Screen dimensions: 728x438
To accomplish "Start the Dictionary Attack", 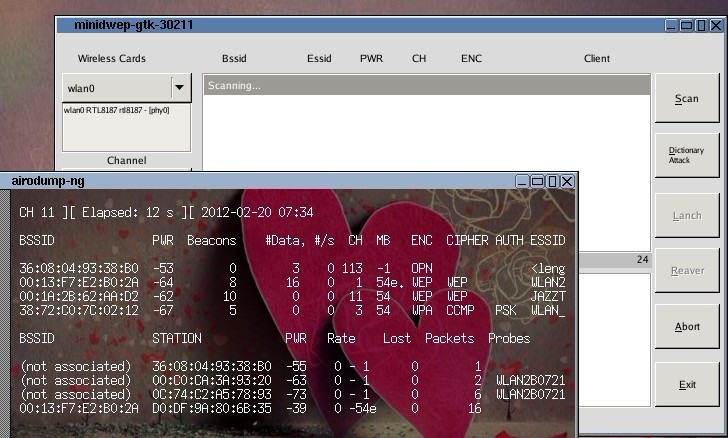I will (x=686, y=156).
